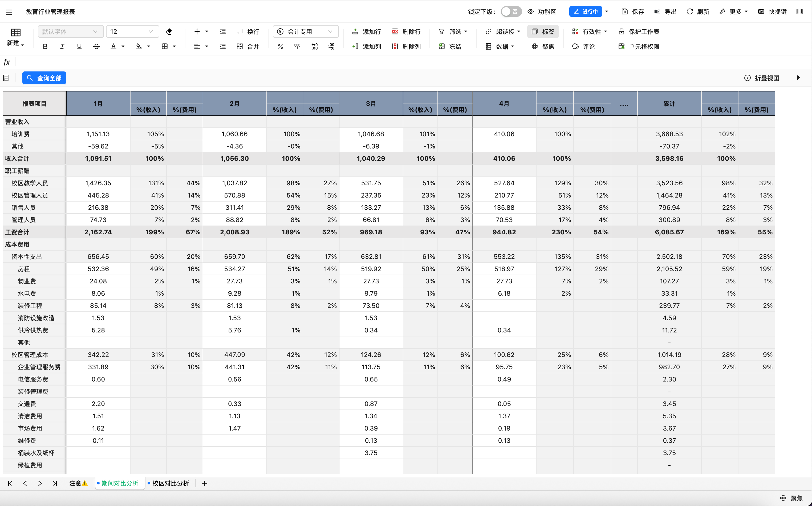The width and height of the screenshot is (812, 506).
Task: Click the formula bar input field
Action: pyautogui.click(x=401, y=62)
